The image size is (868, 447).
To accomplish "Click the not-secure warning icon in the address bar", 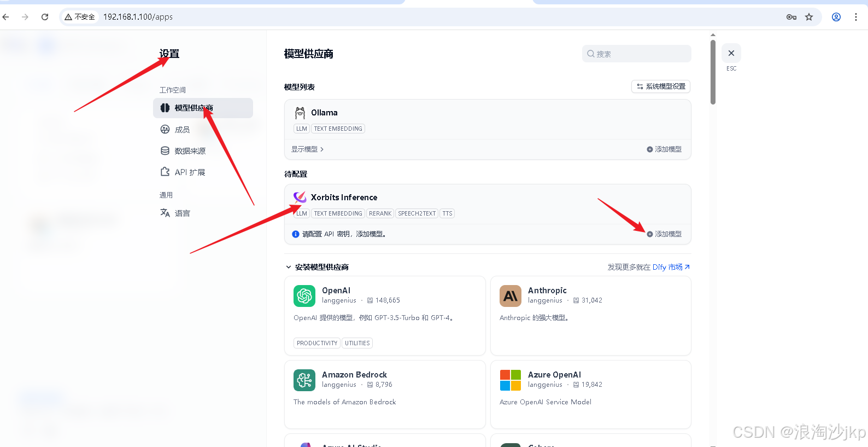I will click(x=68, y=17).
